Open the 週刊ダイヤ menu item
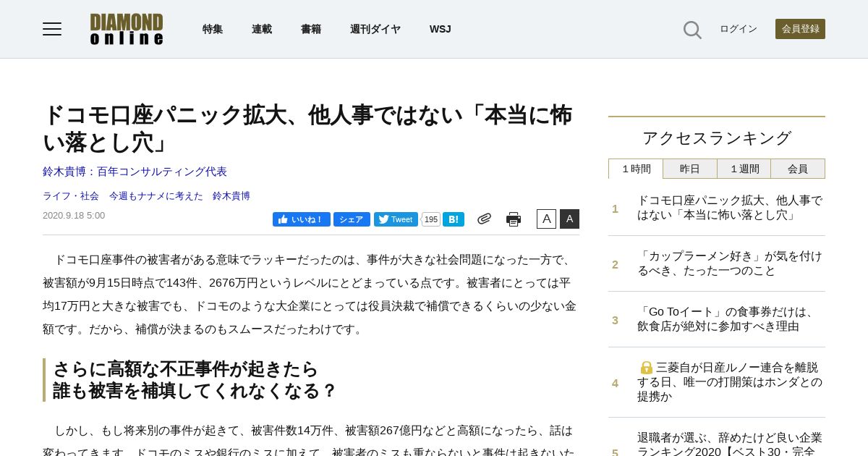The image size is (868, 456). (375, 29)
